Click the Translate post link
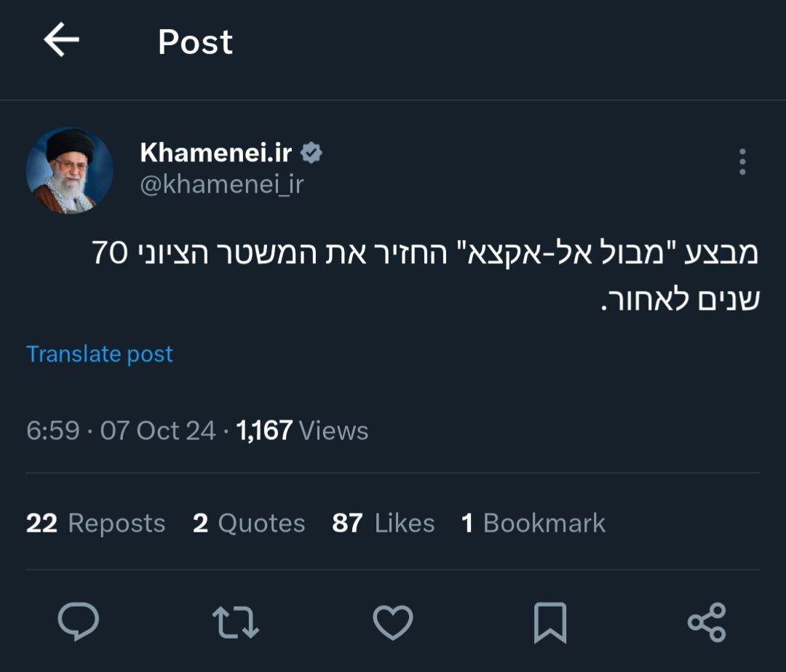 99,353
